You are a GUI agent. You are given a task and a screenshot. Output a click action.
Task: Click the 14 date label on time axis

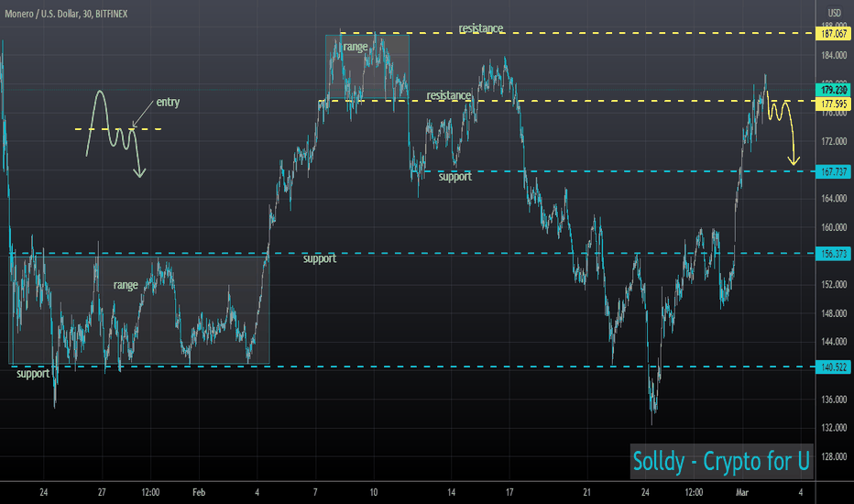coord(451,493)
